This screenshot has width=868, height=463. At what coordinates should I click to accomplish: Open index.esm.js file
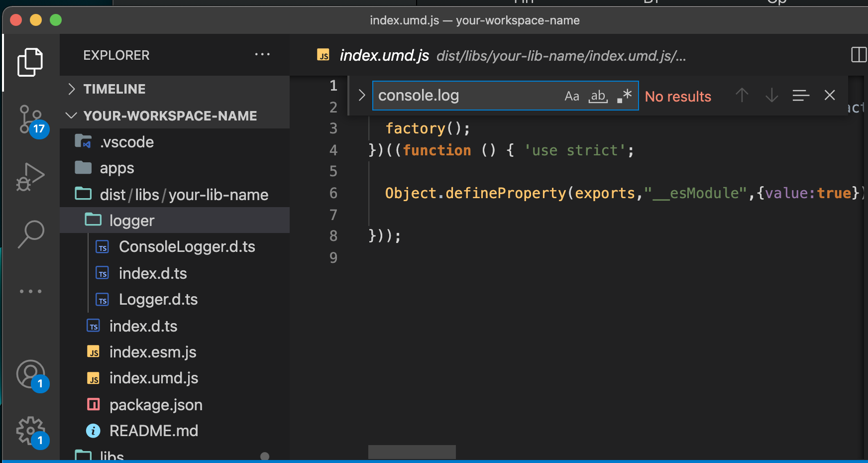point(175,352)
